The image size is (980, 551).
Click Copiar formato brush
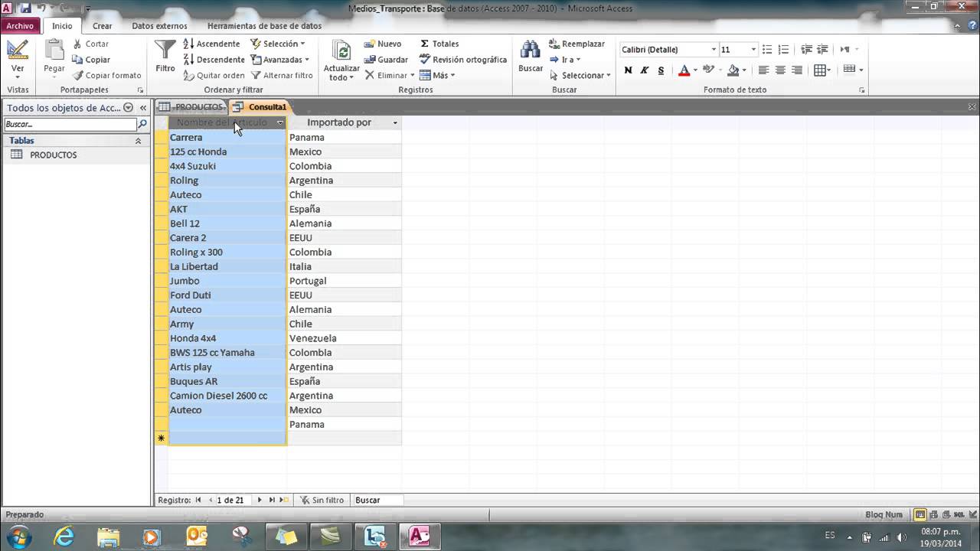pos(107,75)
